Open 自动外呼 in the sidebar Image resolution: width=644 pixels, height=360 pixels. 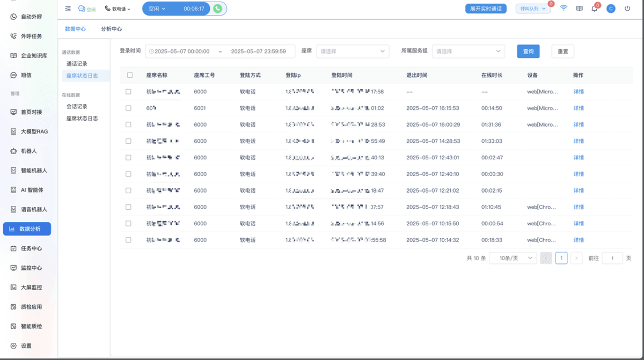[27, 17]
